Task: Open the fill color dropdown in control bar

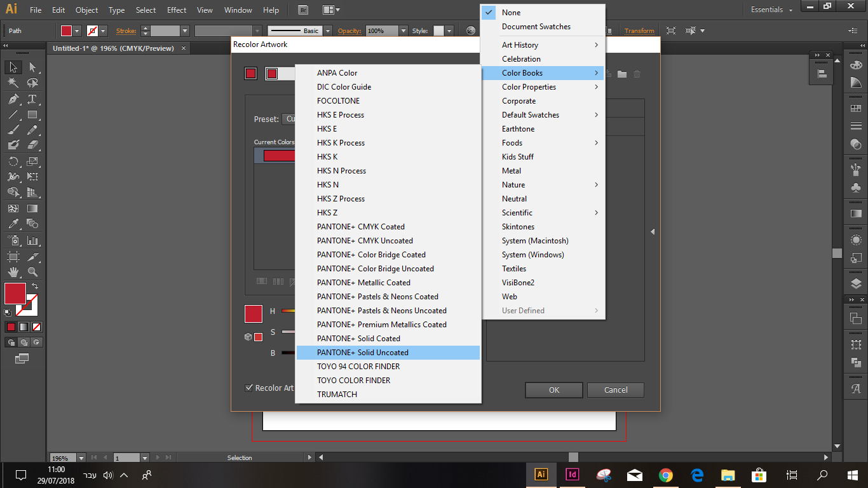Action: point(78,30)
